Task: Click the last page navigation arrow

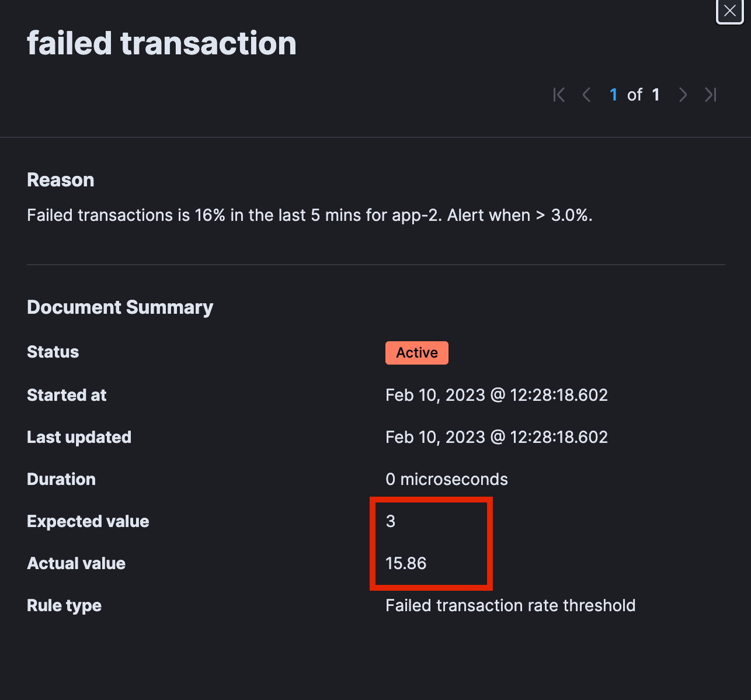Action: point(710,94)
